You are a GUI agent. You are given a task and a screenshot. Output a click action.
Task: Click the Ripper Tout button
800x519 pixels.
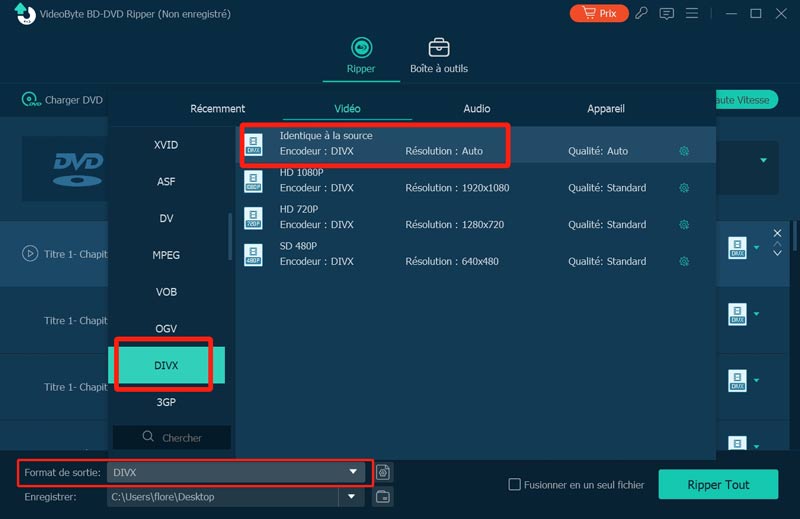point(718,484)
